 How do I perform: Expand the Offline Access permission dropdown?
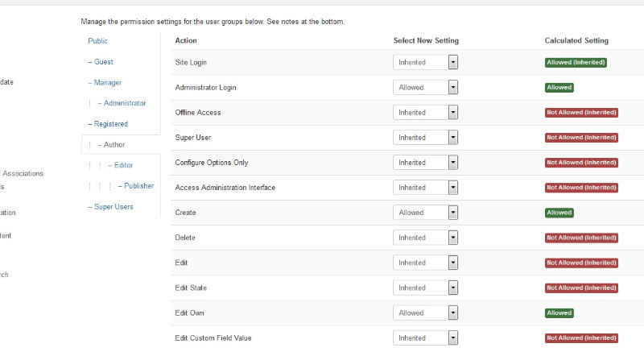425,113
